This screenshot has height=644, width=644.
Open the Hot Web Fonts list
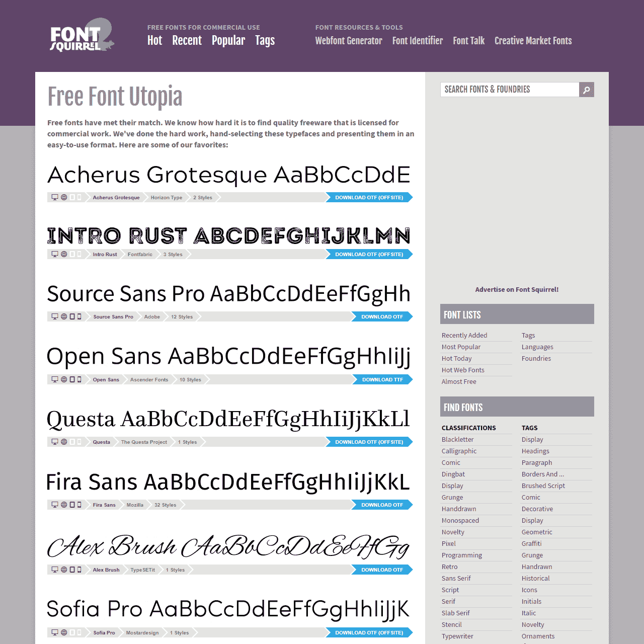[463, 370]
